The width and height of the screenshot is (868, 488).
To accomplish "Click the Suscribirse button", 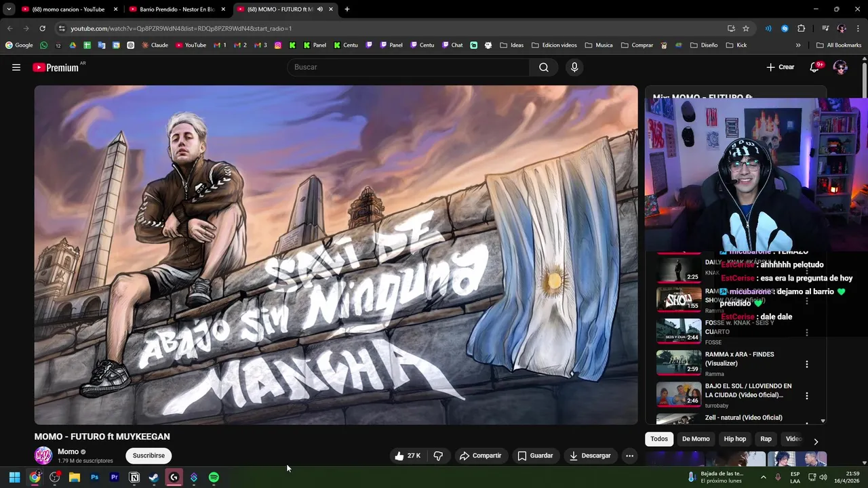I will (149, 455).
